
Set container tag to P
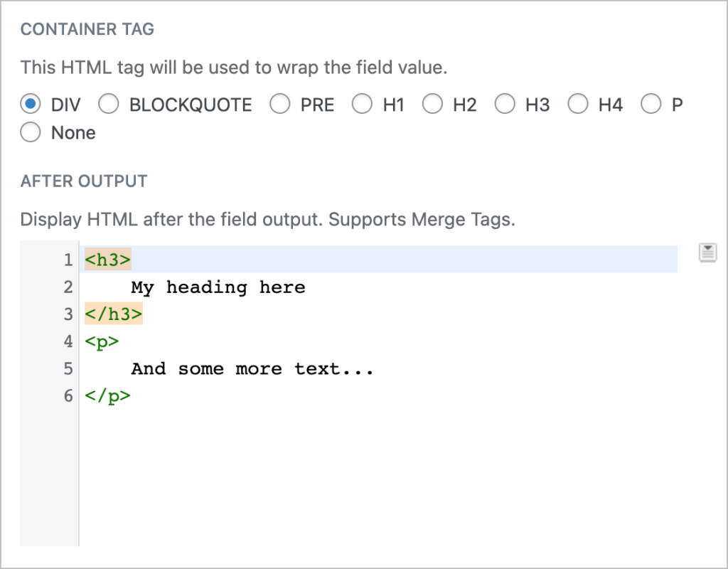(x=651, y=104)
